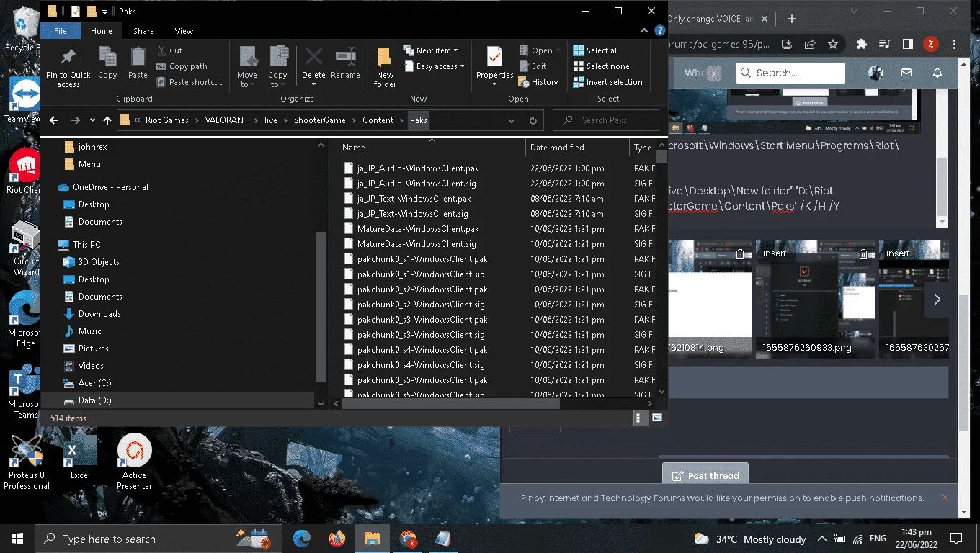
Task: Click the Paste clipboard icon
Action: [x=138, y=57]
